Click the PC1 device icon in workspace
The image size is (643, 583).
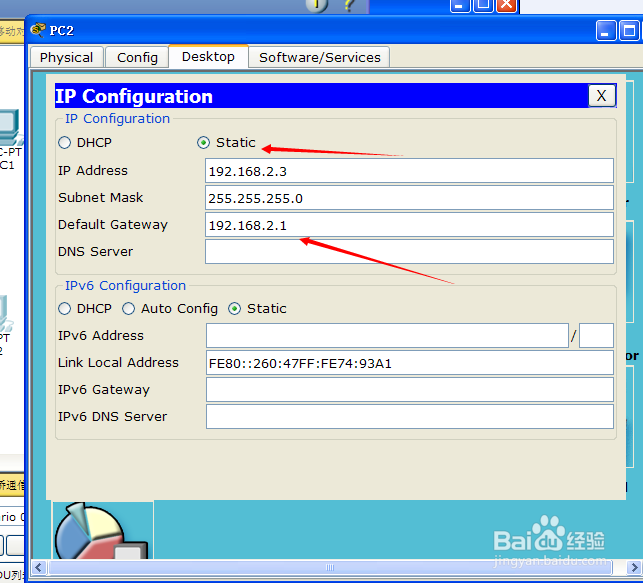click(10, 127)
